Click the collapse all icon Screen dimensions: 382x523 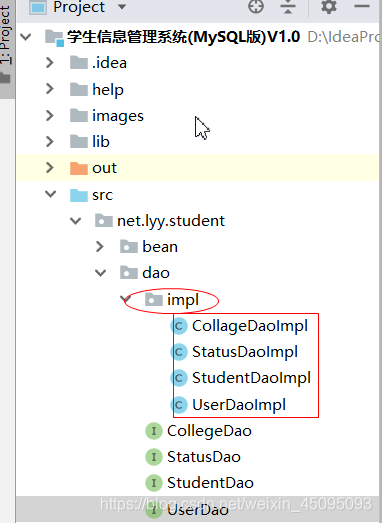[x=288, y=6]
